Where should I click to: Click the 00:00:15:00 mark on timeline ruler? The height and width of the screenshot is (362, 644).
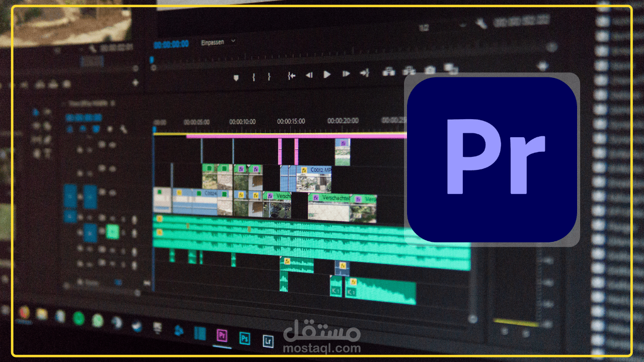[x=291, y=121]
